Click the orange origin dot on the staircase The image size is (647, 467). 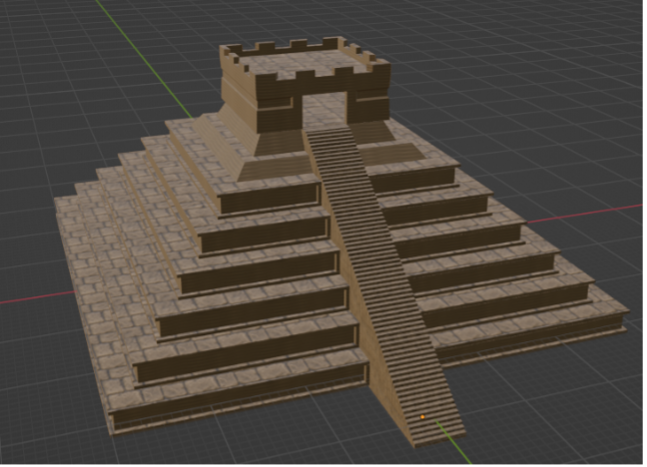click(422, 416)
